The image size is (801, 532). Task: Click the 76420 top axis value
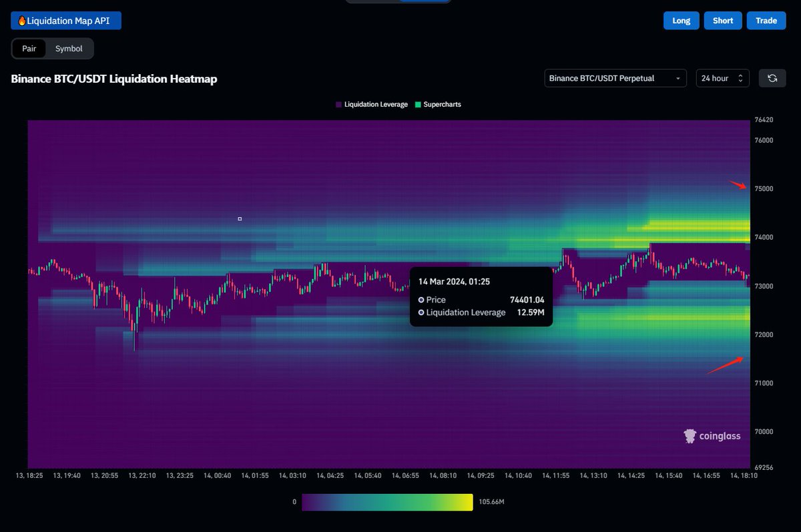tap(764, 120)
